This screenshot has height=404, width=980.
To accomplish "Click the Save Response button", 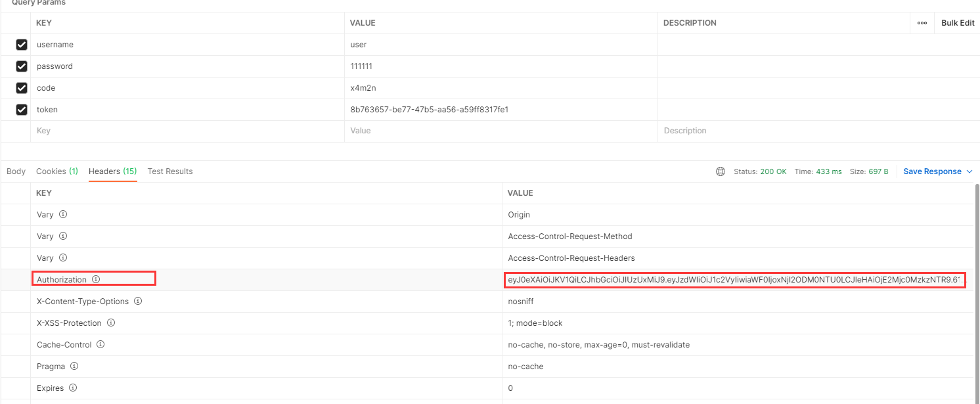I will (932, 171).
